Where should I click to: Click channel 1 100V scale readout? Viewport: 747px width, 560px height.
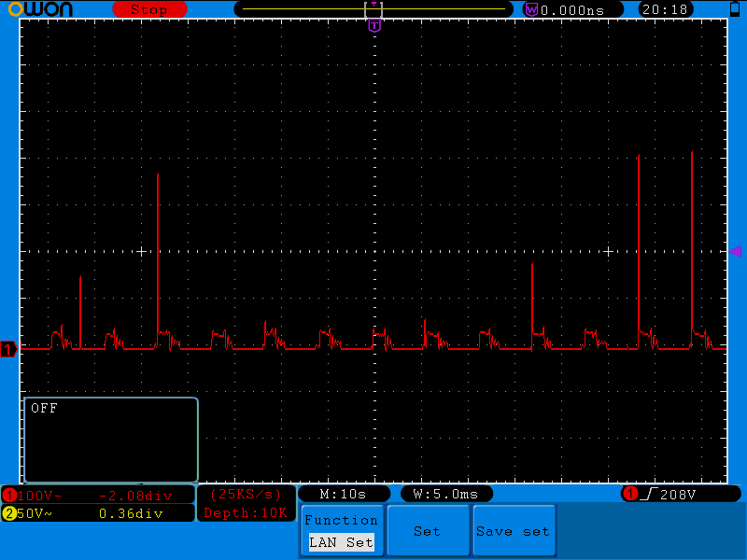pos(39,496)
